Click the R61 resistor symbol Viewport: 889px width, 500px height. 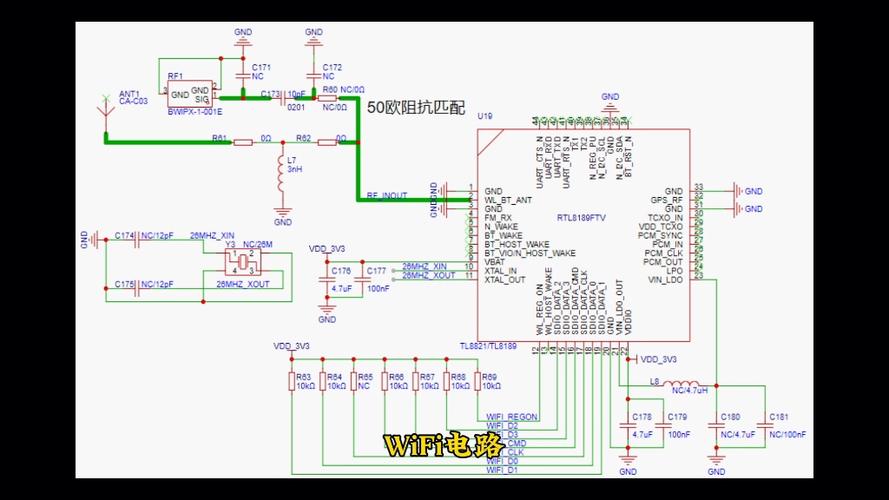243,142
